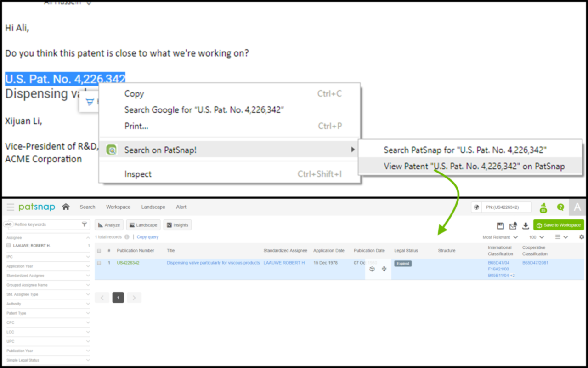Open the Landscape tab in top navigation
Viewport: 588px width, 368px height.
[153, 207]
